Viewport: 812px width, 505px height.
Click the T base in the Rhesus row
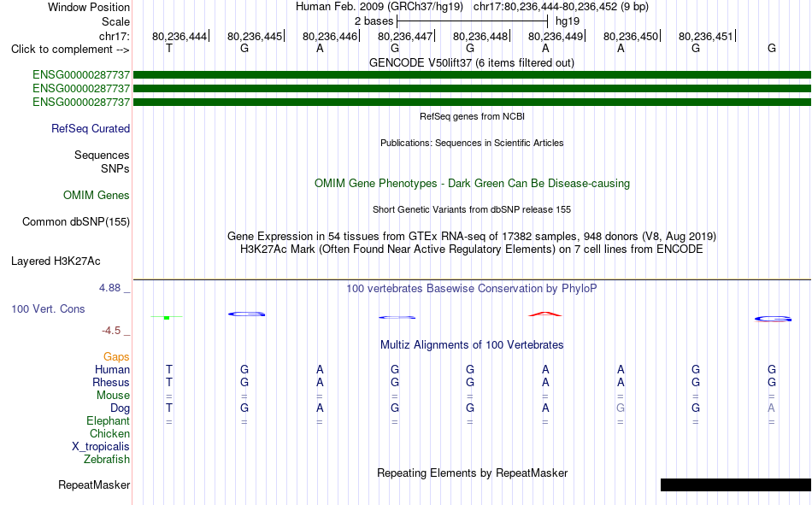point(169,382)
